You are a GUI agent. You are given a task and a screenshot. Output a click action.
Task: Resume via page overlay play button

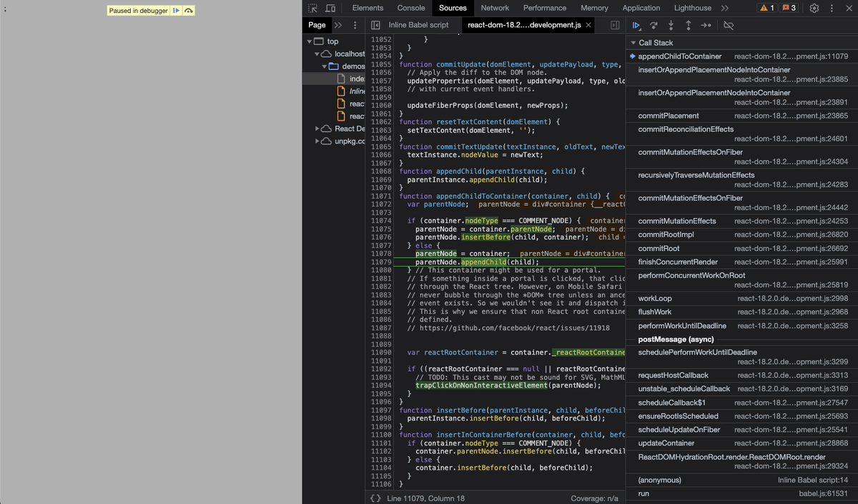tap(176, 11)
